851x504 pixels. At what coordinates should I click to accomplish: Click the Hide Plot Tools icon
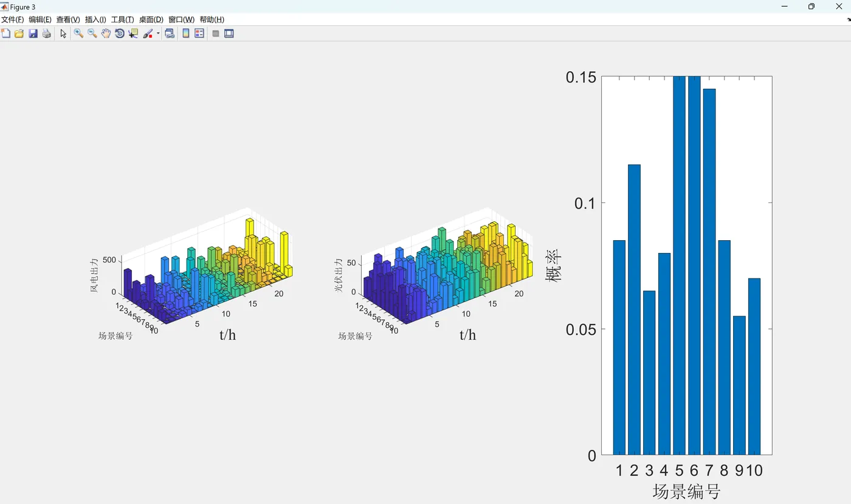[x=216, y=33]
